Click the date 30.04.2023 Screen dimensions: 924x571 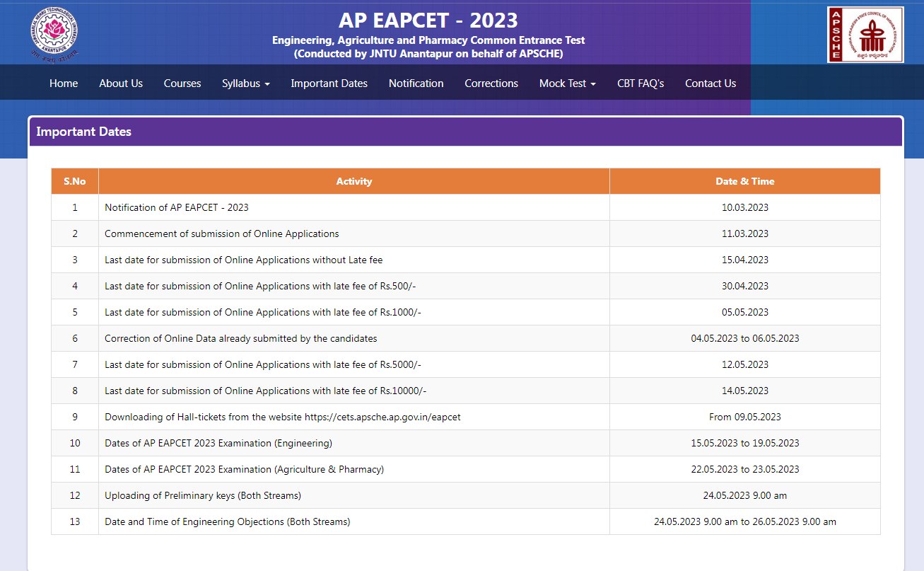745,286
